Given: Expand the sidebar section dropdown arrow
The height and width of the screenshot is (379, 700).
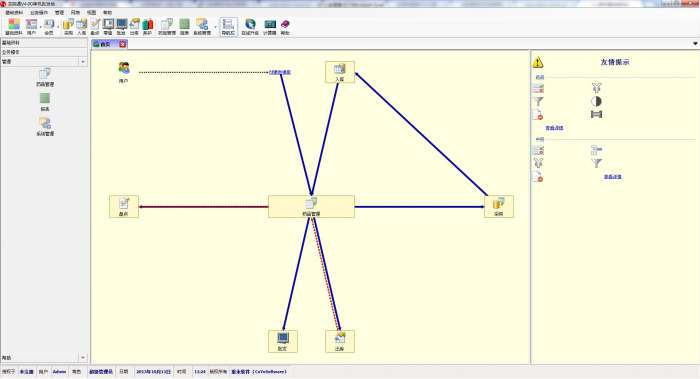Looking at the screenshot, I should click(83, 62).
